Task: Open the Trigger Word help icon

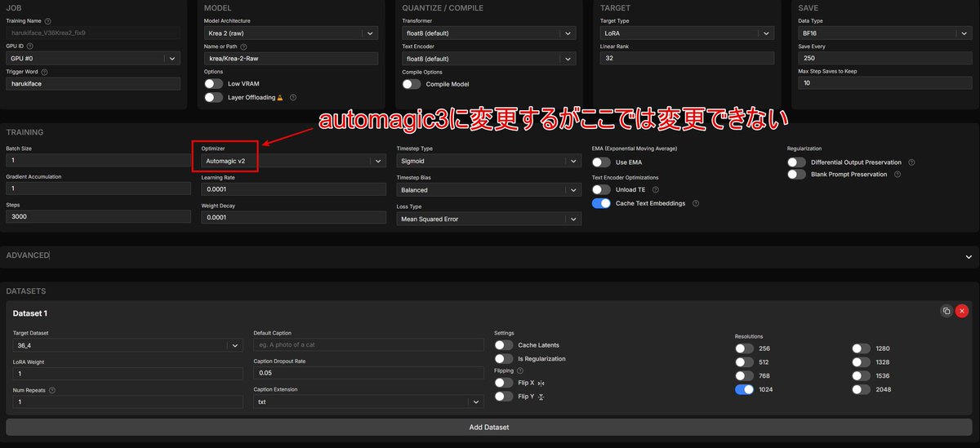Action: coord(44,72)
